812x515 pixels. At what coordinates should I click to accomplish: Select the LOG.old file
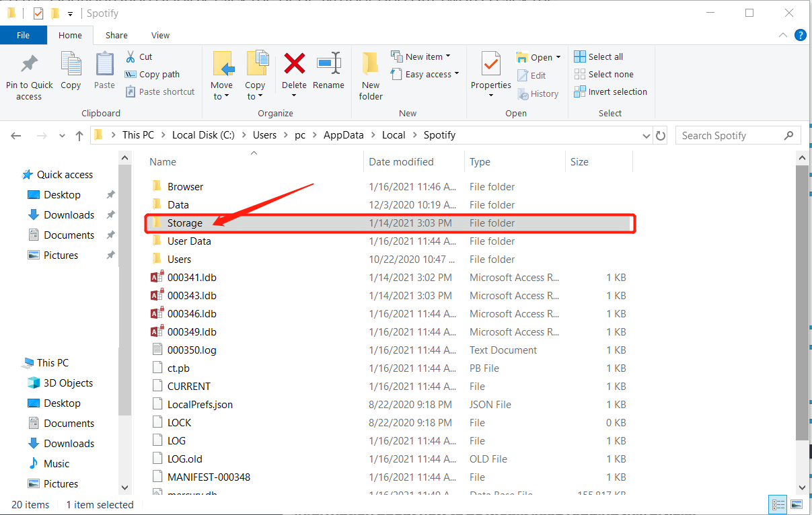pyautogui.click(x=185, y=459)
